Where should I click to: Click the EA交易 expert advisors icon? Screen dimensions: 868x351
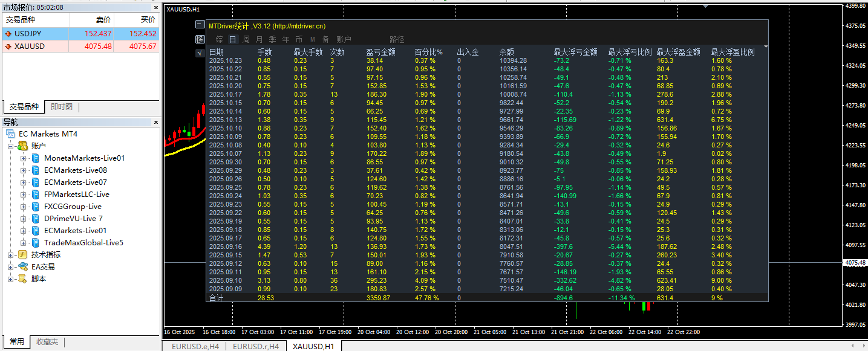[x=22, y=267]
